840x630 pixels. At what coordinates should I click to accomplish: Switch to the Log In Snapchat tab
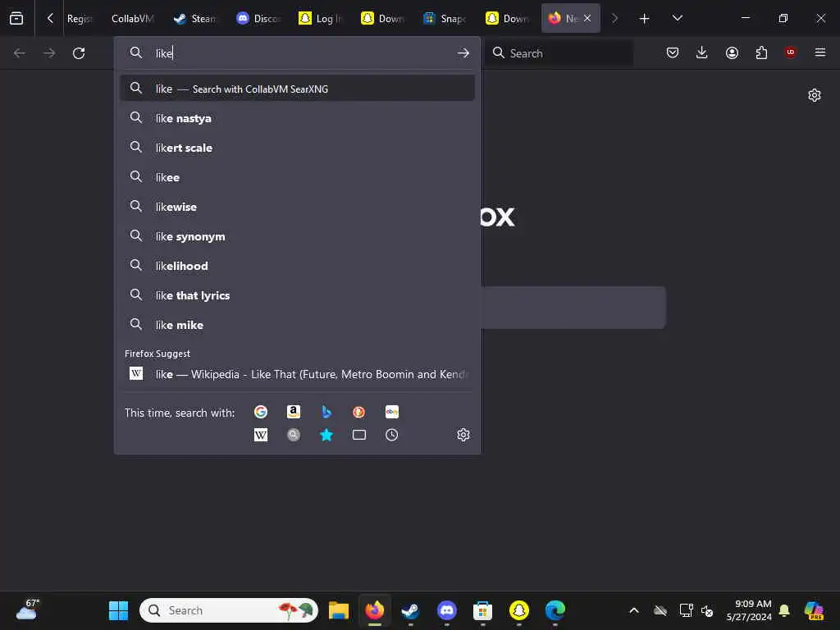click(321, 18)
